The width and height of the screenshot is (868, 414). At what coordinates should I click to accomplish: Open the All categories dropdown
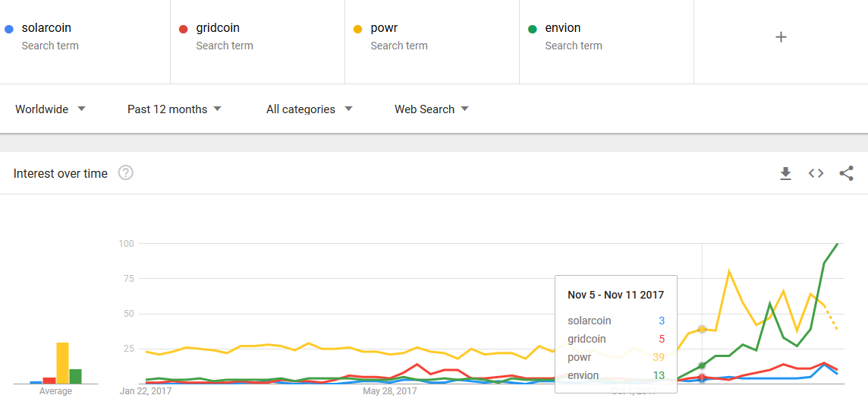pyautogui.click(x=309, y=109)
